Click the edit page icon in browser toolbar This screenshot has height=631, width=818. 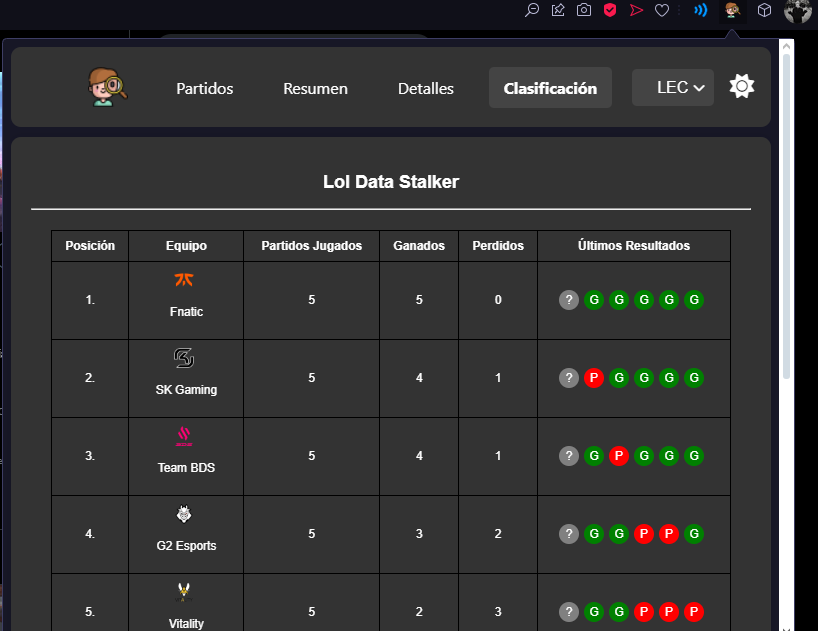[558, 10]
